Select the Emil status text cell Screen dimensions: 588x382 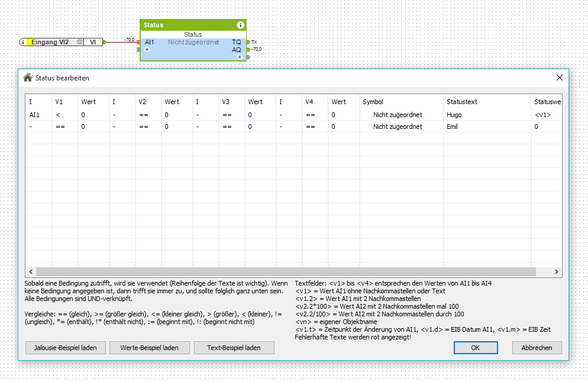tap(487, 127)
